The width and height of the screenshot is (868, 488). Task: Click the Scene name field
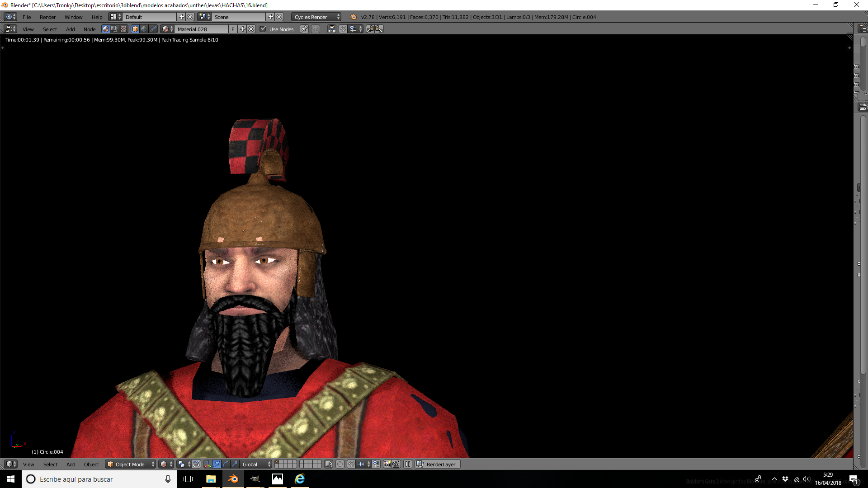pos(239,17)
